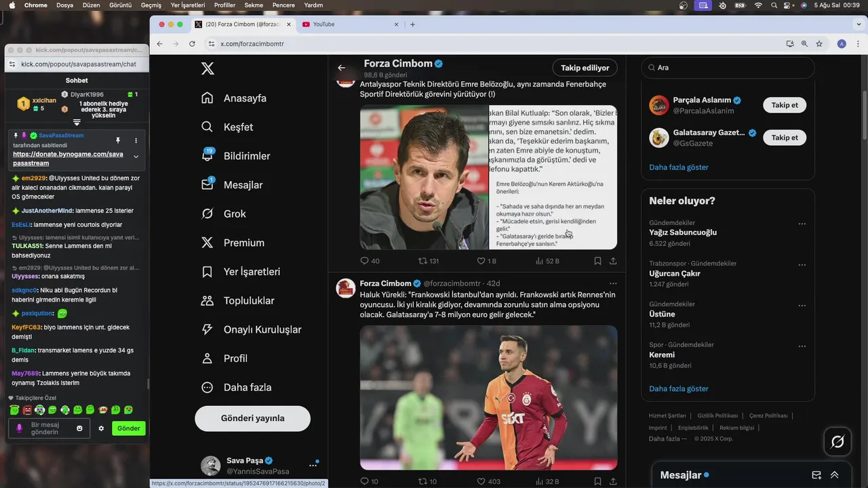Open Mesajlar in the X sidebar

[x=233, y=185]
